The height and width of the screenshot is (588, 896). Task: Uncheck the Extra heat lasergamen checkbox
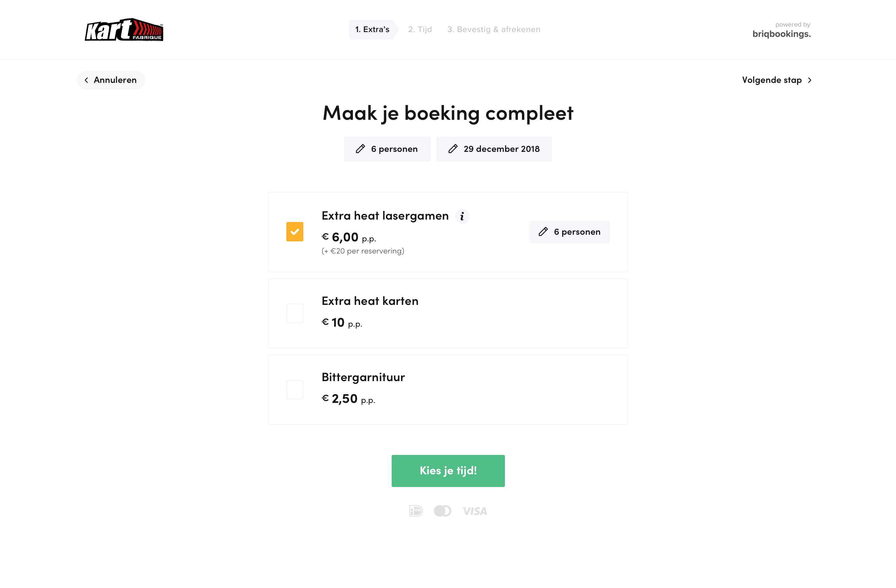(x=295, y=232)
